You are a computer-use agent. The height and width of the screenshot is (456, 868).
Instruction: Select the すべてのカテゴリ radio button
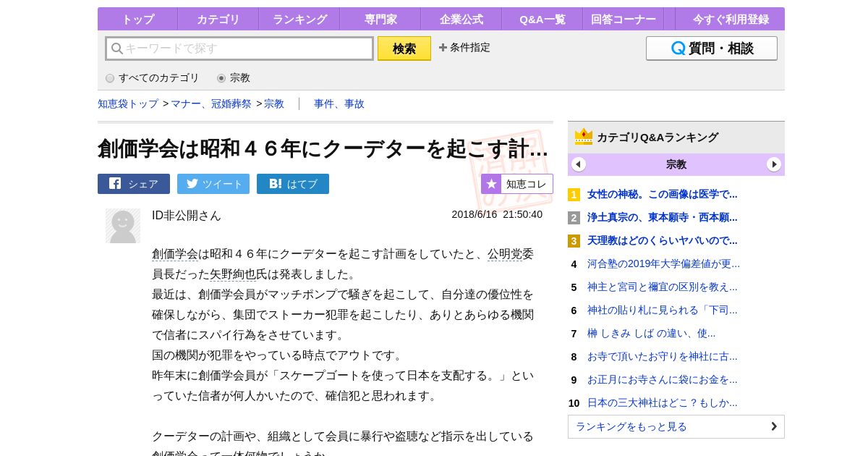coord(110,78)
